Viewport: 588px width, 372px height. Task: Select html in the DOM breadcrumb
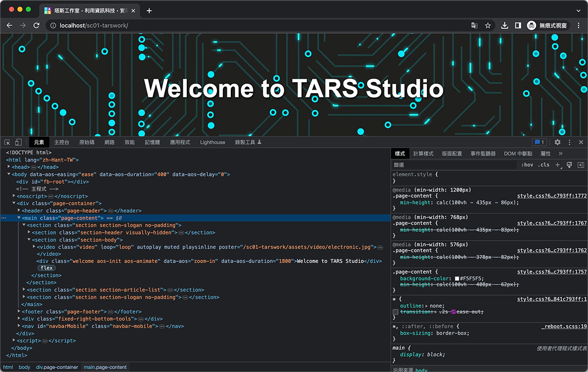[8, 367]
